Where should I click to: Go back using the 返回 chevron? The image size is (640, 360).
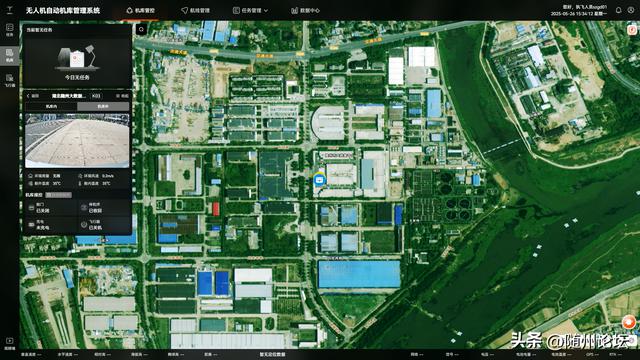pyautogui.click(x=33, y=96)
